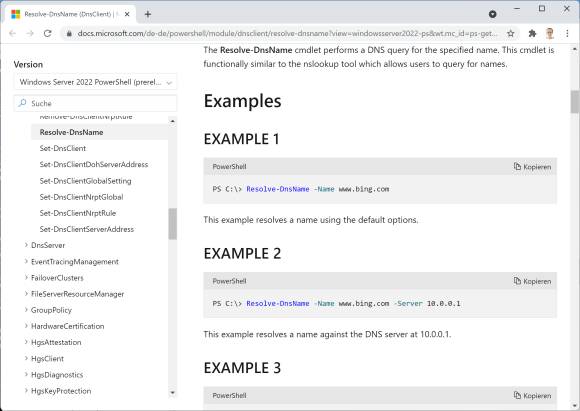580x411 pixels.
Task: Open Set-DnsClientServerAddress in the sidebar
Action: pyautogui.click(x=87, y=229)
